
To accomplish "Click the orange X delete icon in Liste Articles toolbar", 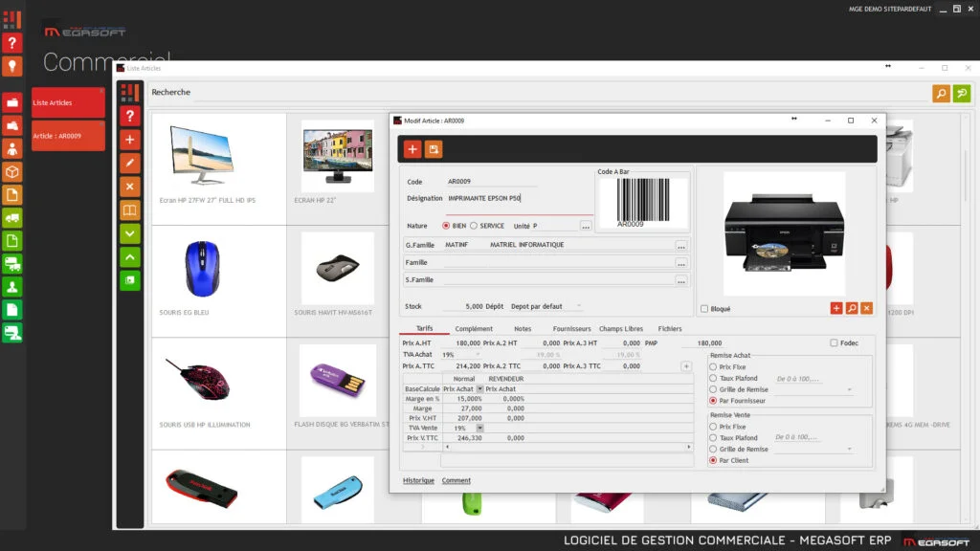I will click(x=129, y=187).
